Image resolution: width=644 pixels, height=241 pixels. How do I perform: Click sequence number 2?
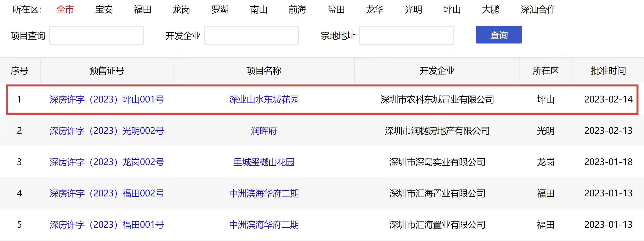[x=19, y=131]
